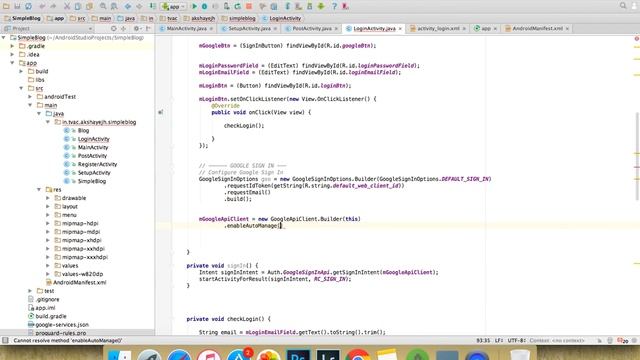Click the scroll from source target icon
Screen dimensions: 640x360
[114, 29]
